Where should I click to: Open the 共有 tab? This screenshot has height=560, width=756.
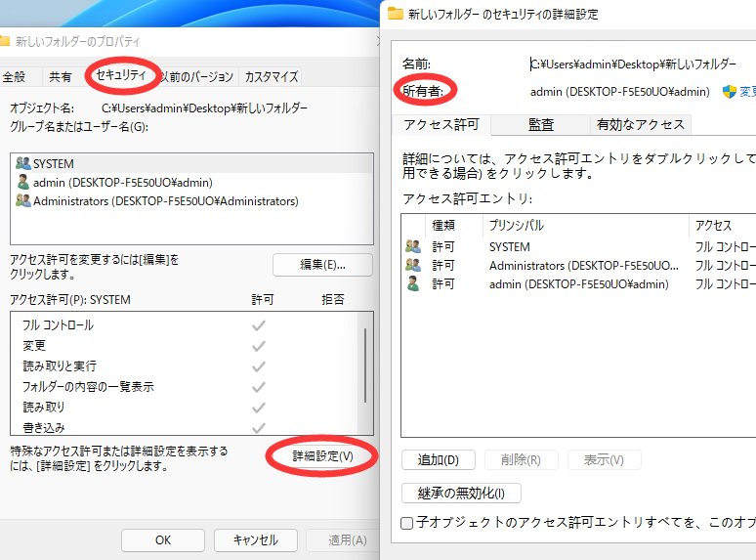pyautogui.click(x=61, y=76)
